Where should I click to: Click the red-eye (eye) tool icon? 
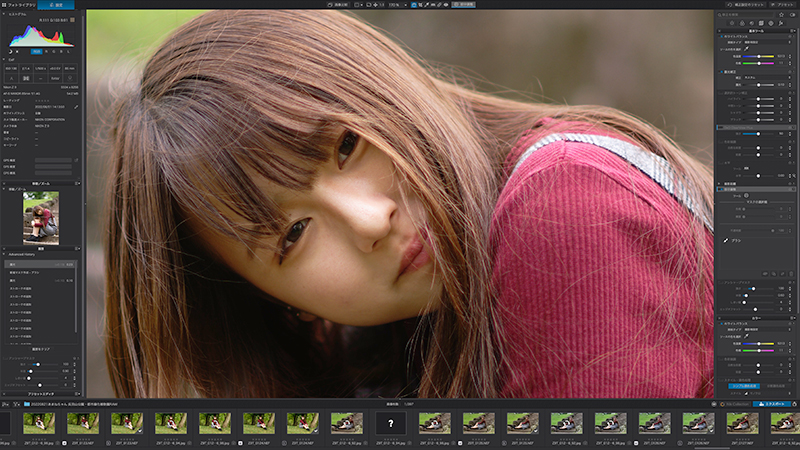446,5
